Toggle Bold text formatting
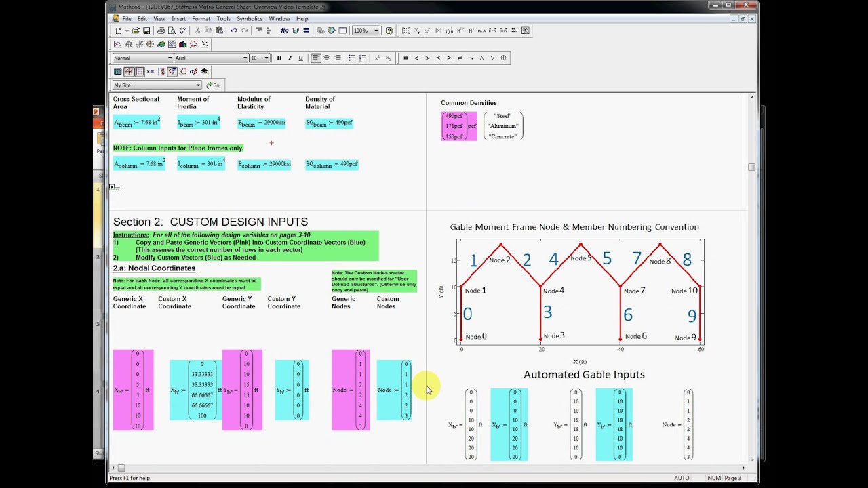868x488 pixels. click(x=279, y=58)
